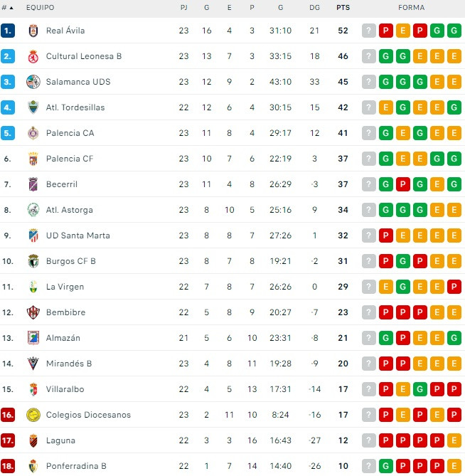The width and height of the screenshot is (465, 476).
Task: Click the Salamanca UDS team badge
Action: [x=33, y=82]
